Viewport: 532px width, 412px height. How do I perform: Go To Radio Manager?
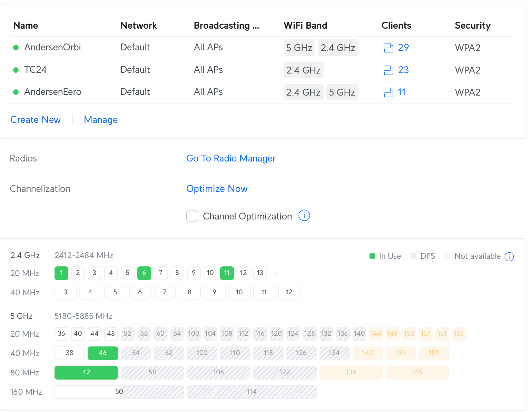[231, 158]
